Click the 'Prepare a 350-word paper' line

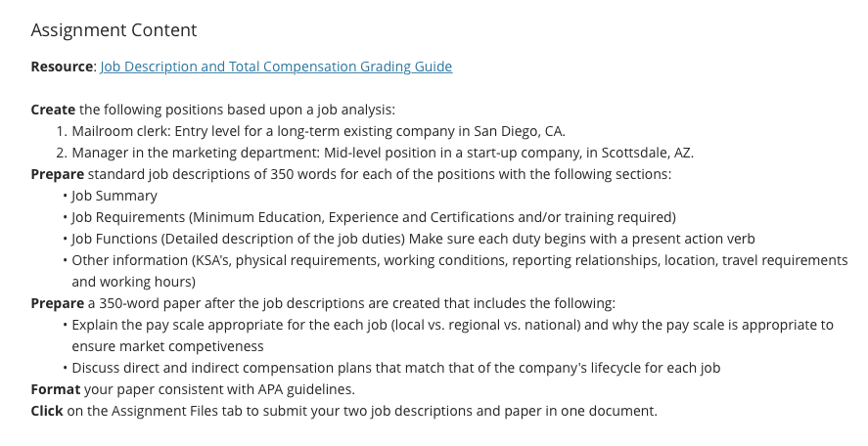point(323,304)
